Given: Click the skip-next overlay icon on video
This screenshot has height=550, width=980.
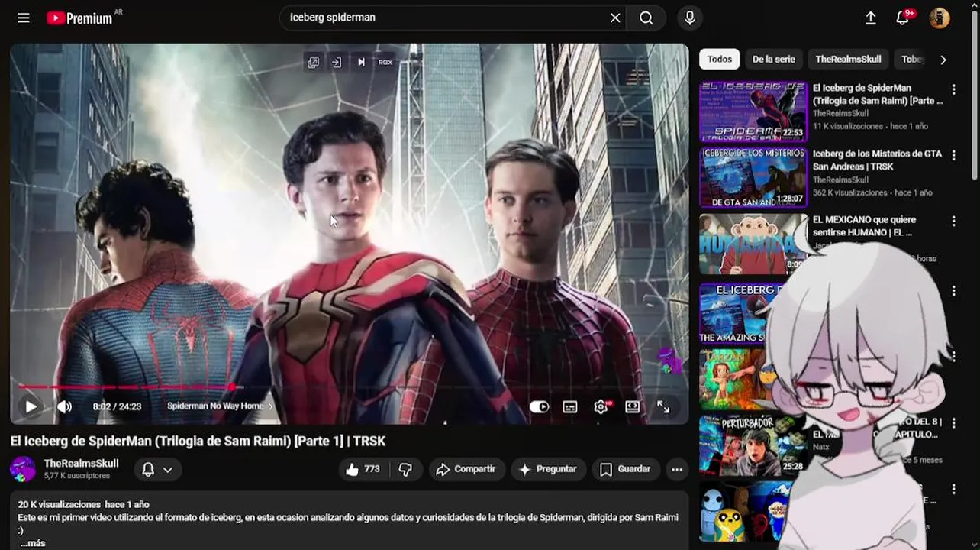Looking at the screenshot, I should (360, 62).
